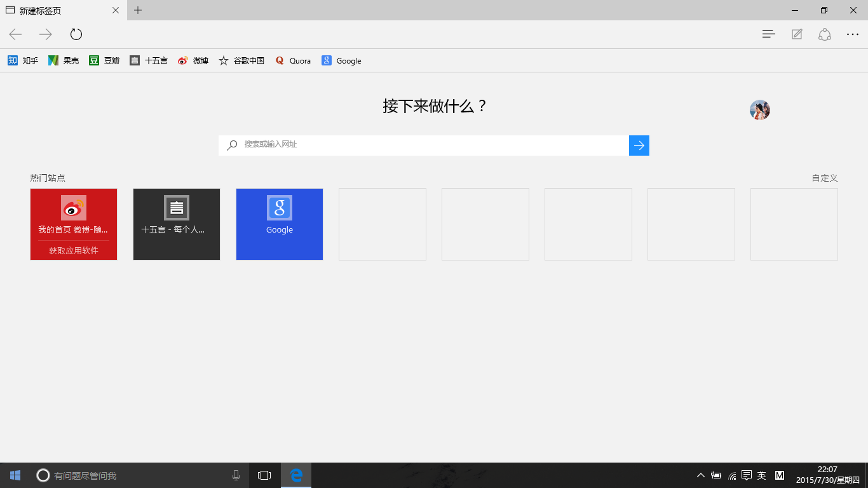This screenshot has height=488, width=868.
Task: Open the Google top site tile
Action: (x=280, y=224)
